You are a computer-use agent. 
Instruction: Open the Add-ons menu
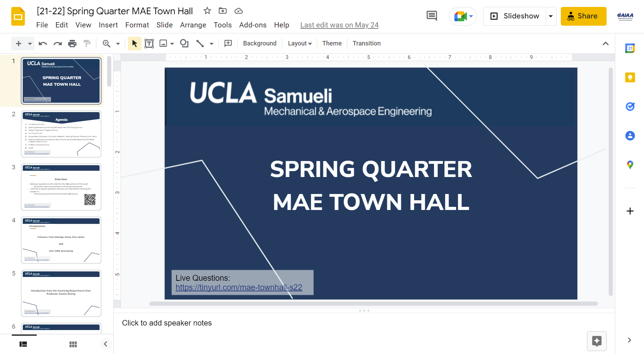(253, 25)
